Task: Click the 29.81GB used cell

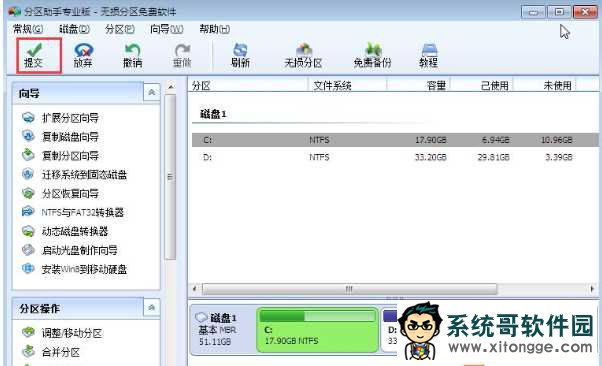Action: click(493, 157)
